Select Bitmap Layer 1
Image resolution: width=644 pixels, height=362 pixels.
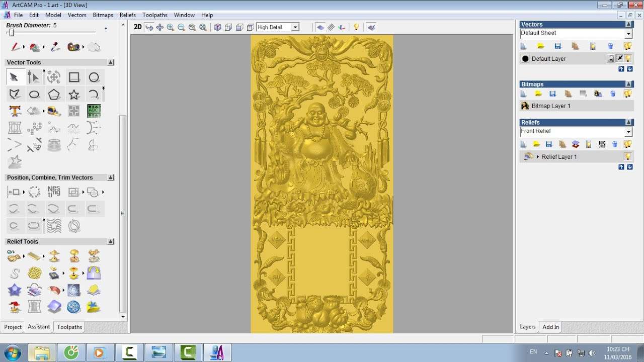pos(577,106)
